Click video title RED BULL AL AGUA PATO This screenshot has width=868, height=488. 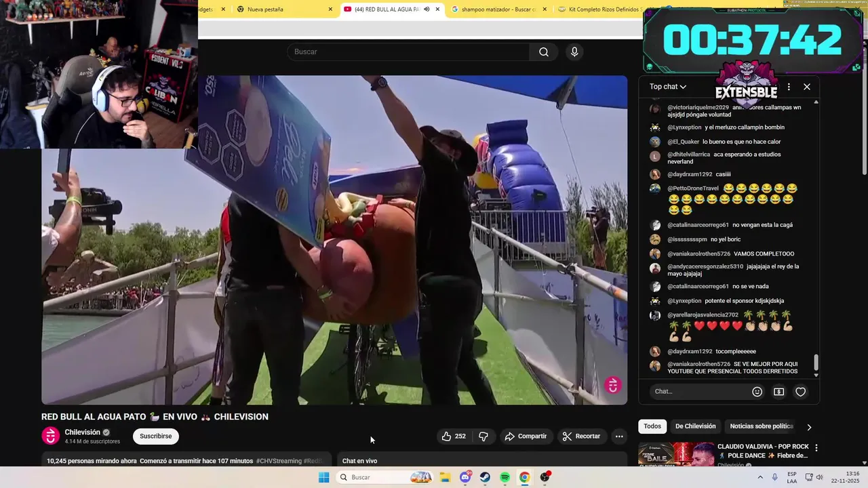coord(155,417)
